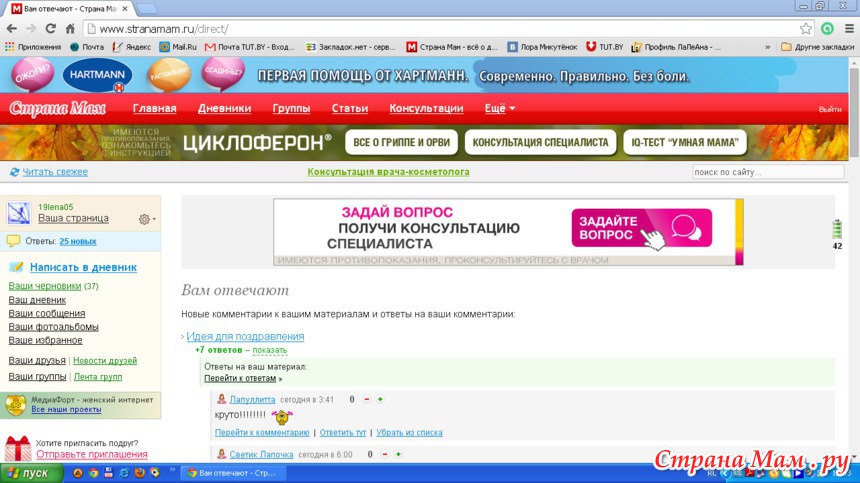Open the Статьи menu item
Screen dimensions: 860x483
click(x=349, y=109)
